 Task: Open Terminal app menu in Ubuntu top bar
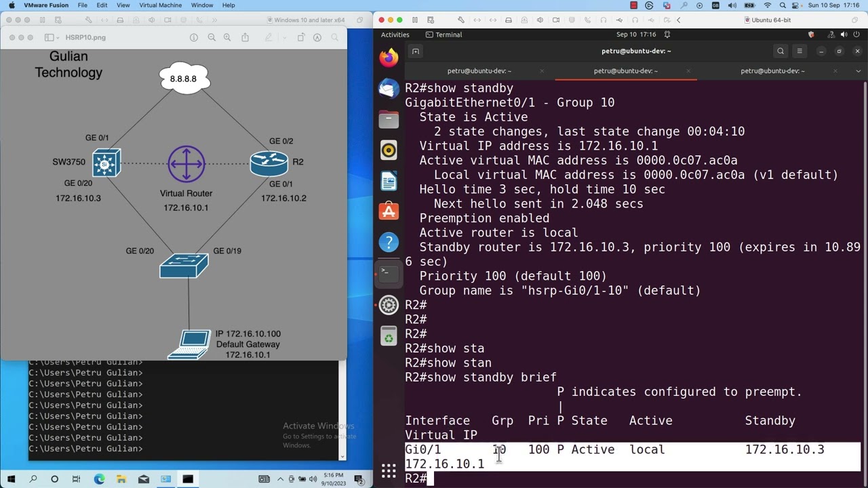(443, 35)
